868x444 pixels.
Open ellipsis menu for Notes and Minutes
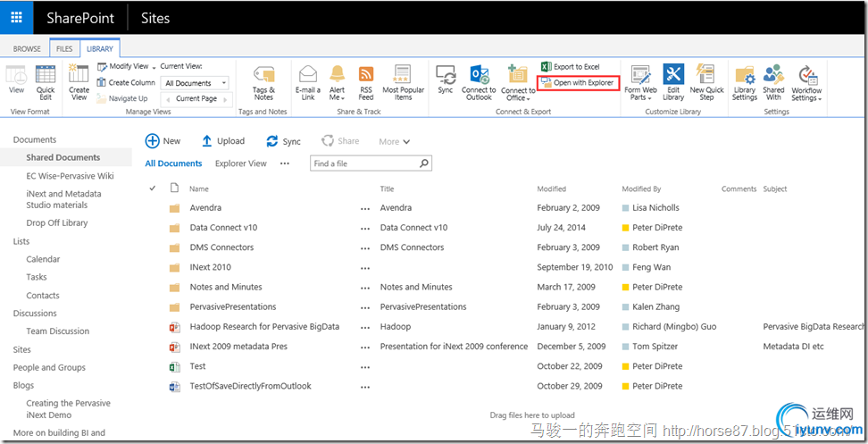pos(365,288)
